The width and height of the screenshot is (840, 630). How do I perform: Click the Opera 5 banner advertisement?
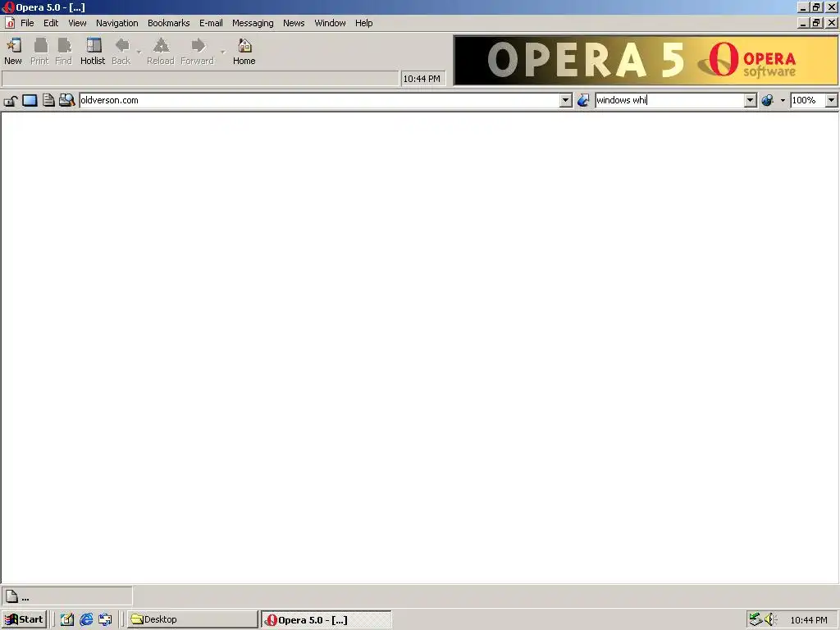click(x=646, y=60)
